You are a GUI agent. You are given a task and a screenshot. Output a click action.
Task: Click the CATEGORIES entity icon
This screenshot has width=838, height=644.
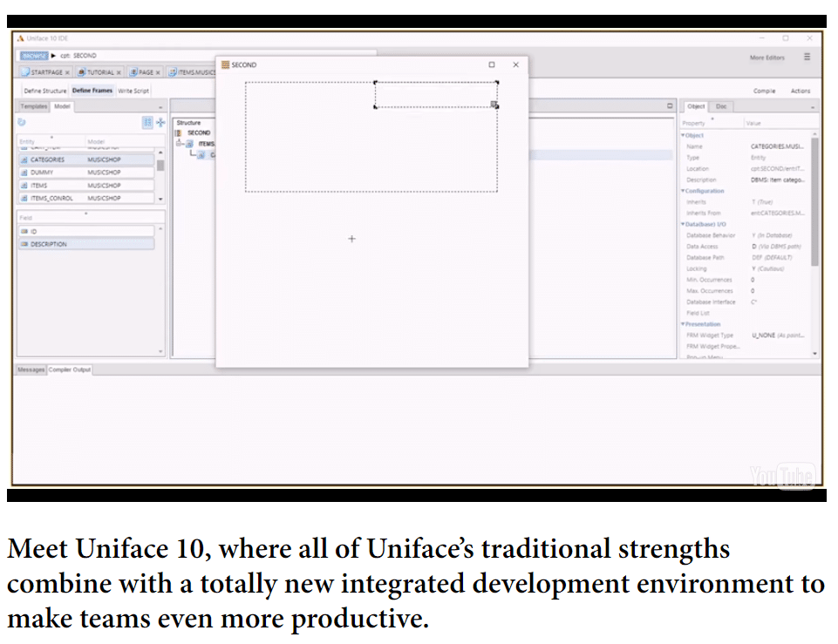coord(24,159)
